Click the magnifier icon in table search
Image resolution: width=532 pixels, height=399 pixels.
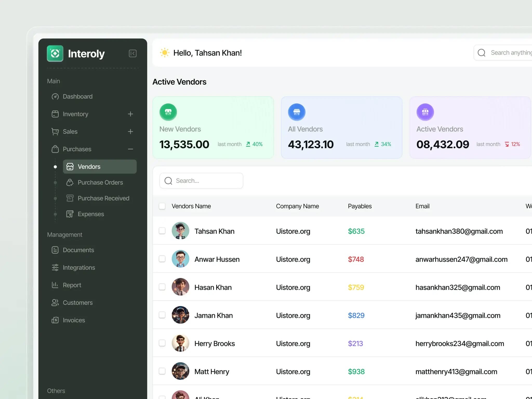(168, 181)
